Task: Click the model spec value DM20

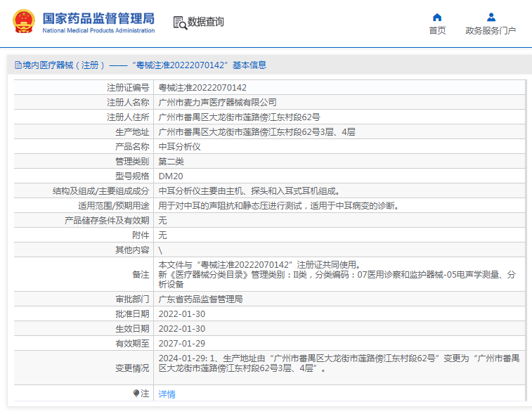Action: [170, 176]
